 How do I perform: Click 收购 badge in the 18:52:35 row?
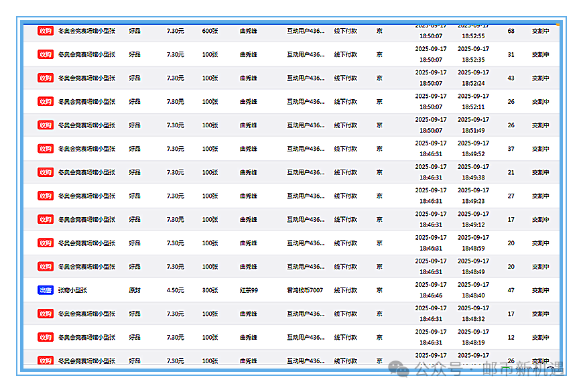pos(45,54)
